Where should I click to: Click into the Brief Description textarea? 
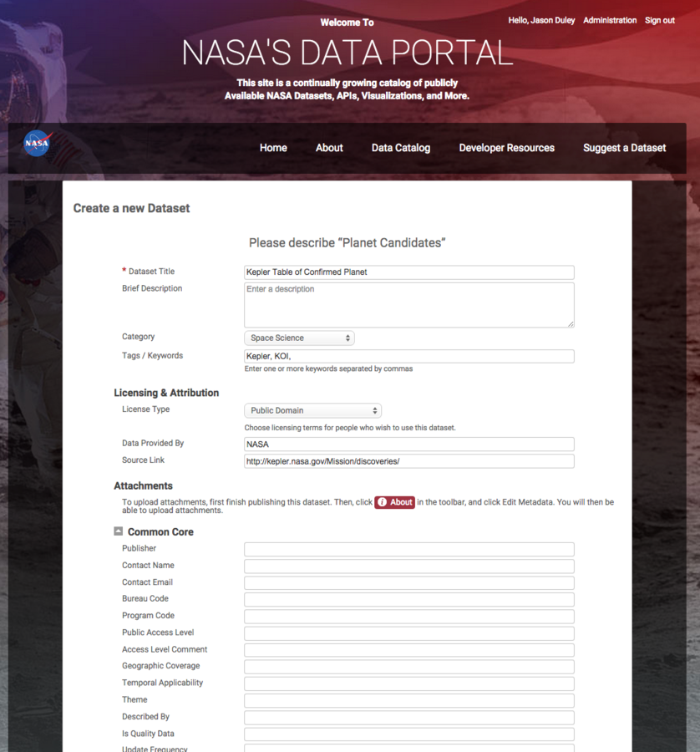(409, 305)
